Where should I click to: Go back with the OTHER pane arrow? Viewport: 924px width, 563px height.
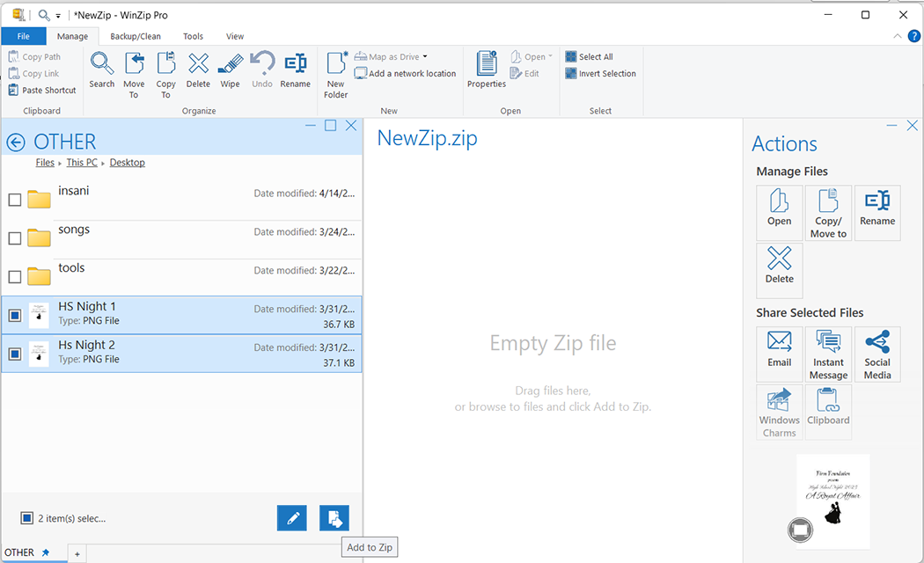(x=16, y=142)
